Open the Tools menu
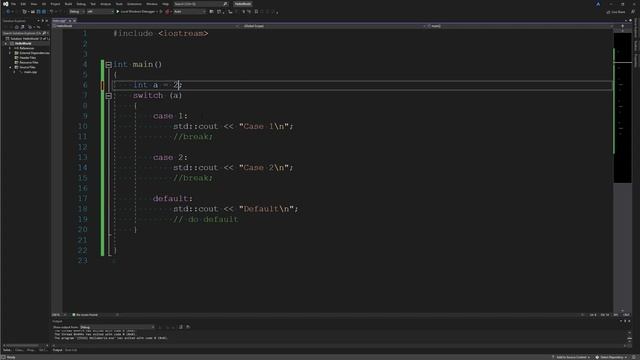 (119, 4)
